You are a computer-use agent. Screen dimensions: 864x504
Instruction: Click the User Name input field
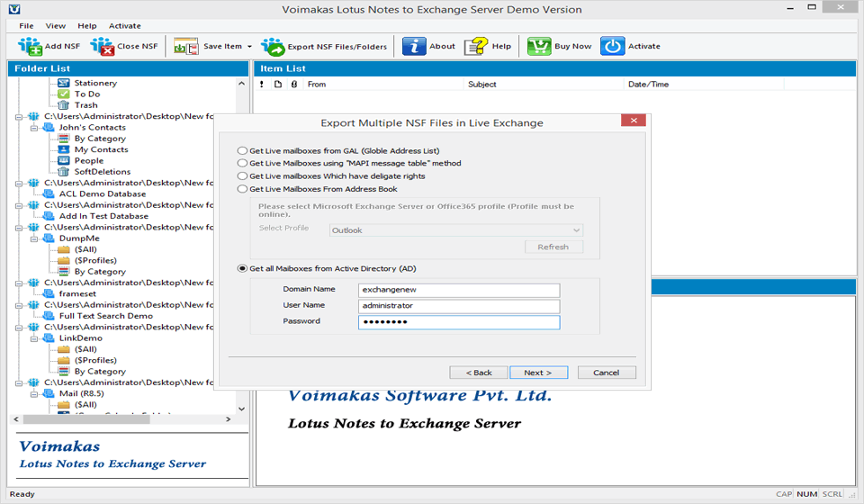click(x=459, y=306)
